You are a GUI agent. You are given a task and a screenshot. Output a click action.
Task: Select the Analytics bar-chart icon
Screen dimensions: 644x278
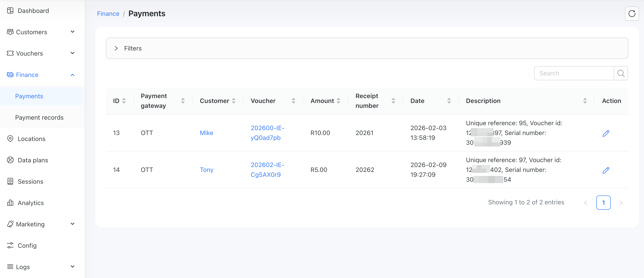[10, 203]
